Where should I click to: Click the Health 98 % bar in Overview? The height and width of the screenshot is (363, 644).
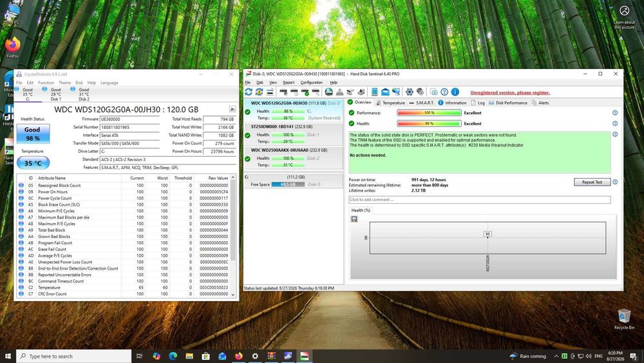point(429,123)
